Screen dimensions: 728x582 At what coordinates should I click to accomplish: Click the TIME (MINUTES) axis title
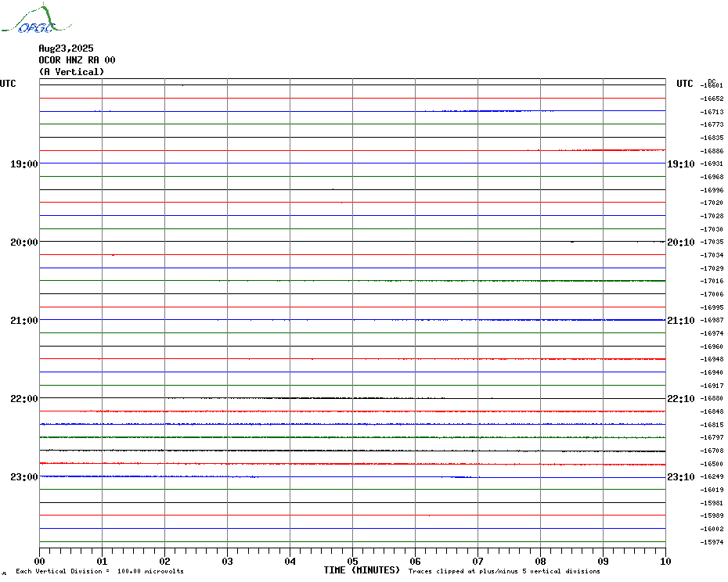pyautogui.click(x=362, y=570)
